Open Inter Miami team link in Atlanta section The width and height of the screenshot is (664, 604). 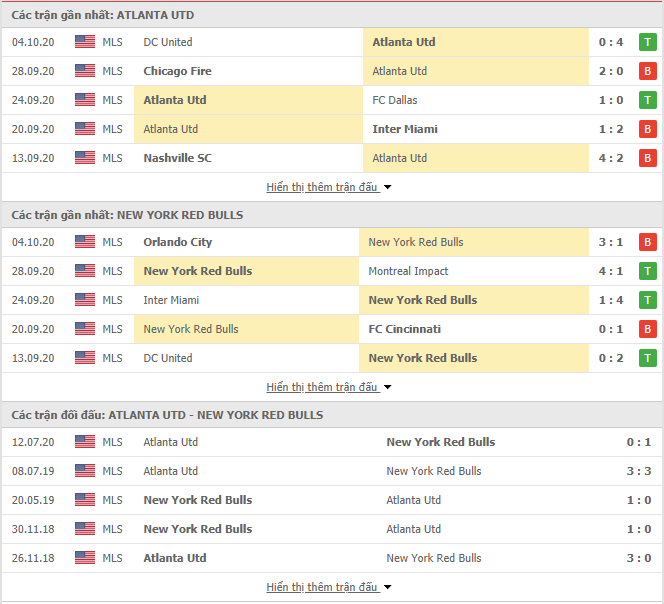[x=405, y=129]
